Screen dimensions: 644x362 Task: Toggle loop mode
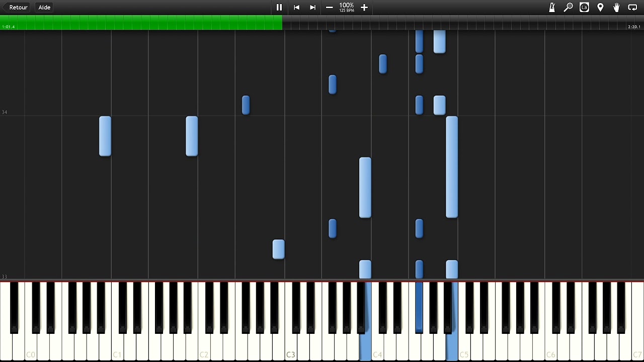(x=632, y=7)
